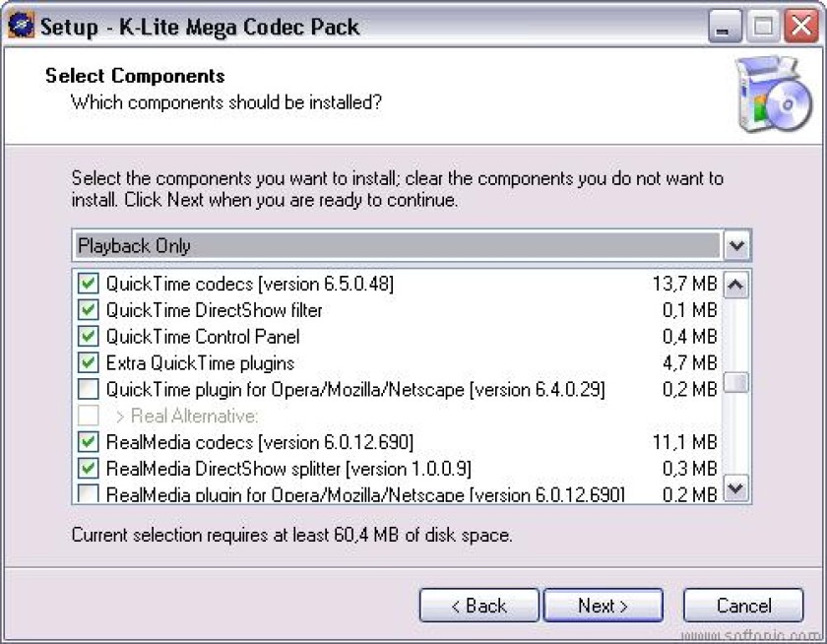Image resolution: width=827 pixels, height=644 pixels.
Task: Click the installer box and disc icon
Action: click(774, 94)
